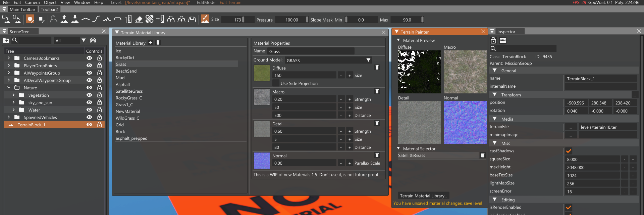The height and width of the screenshot is (215, 644).
Task: Expand the CameraBookmarks tree node
Action: coord(9,58)
